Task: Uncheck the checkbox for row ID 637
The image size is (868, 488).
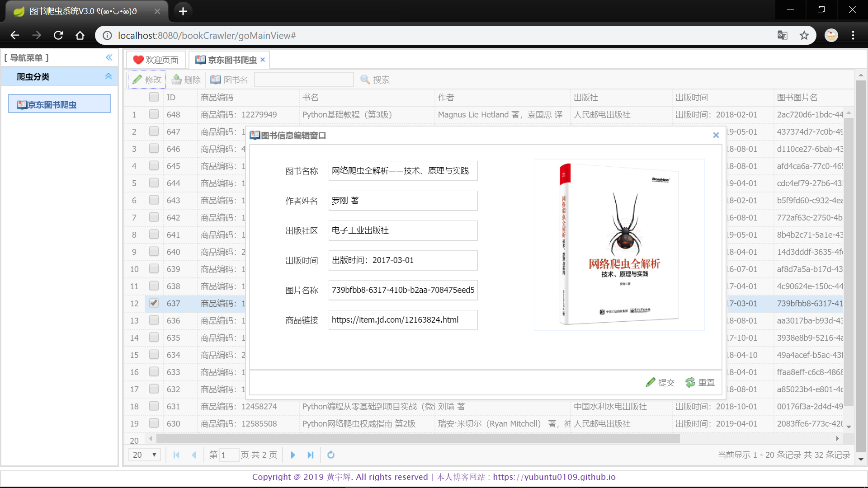Action: [154, 303]
